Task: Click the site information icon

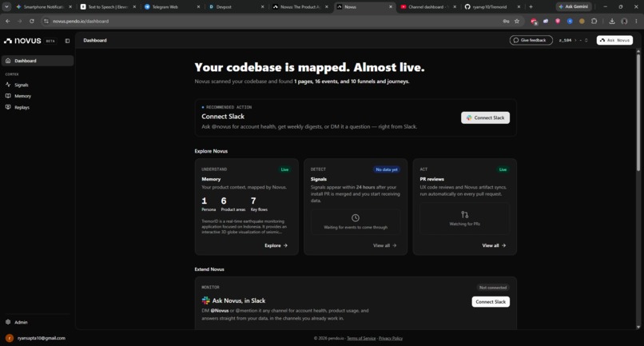Action: coord(46,22)
